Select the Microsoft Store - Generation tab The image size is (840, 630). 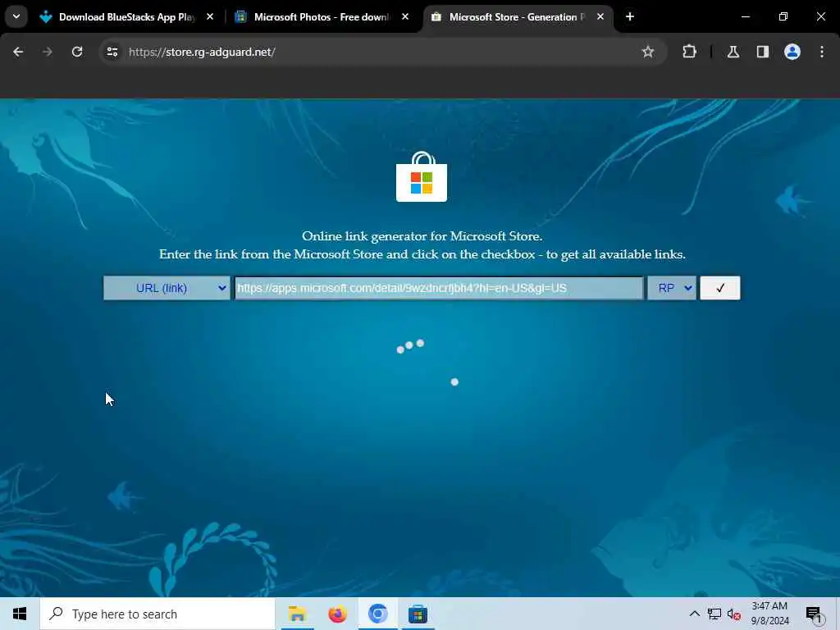point(518,17)
